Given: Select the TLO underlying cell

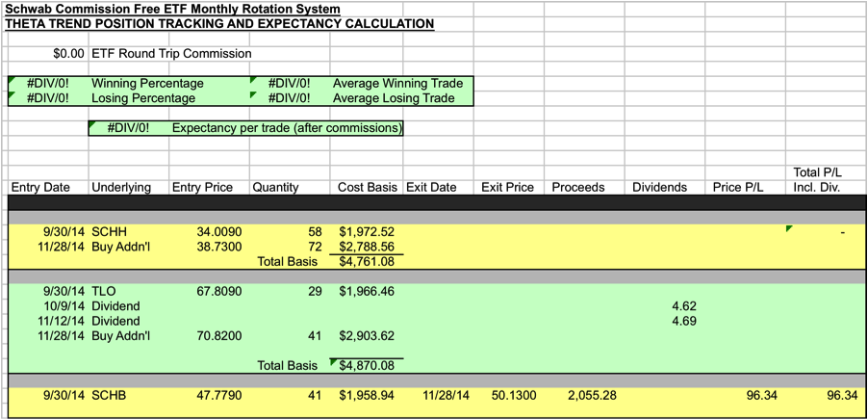Looking at the screenshot, I should click(x=104, y=291).
